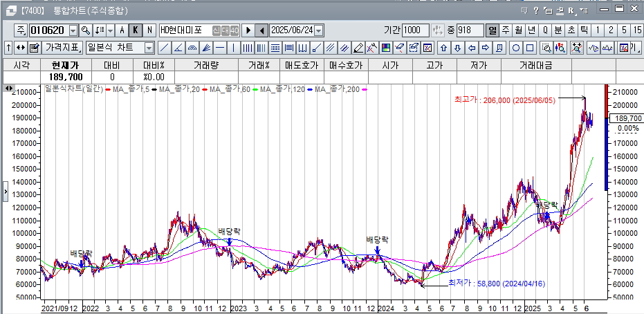Switch to weekly (주) chart period
The image size is (644, 314).
506,30
